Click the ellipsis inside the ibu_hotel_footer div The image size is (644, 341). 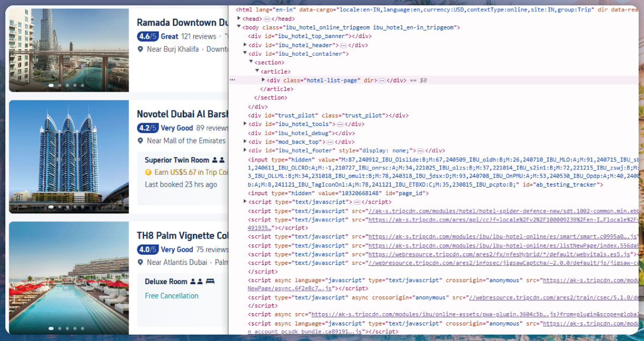pos(421,151)
